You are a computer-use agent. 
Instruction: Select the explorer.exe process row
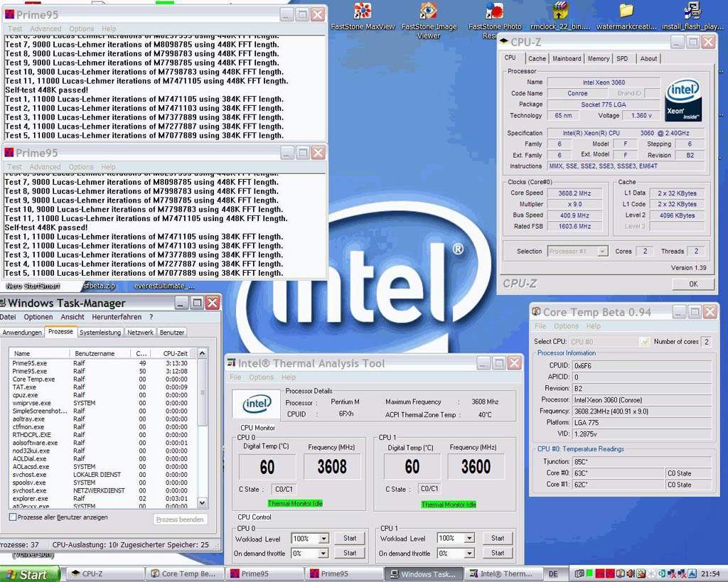coord(103,498)
